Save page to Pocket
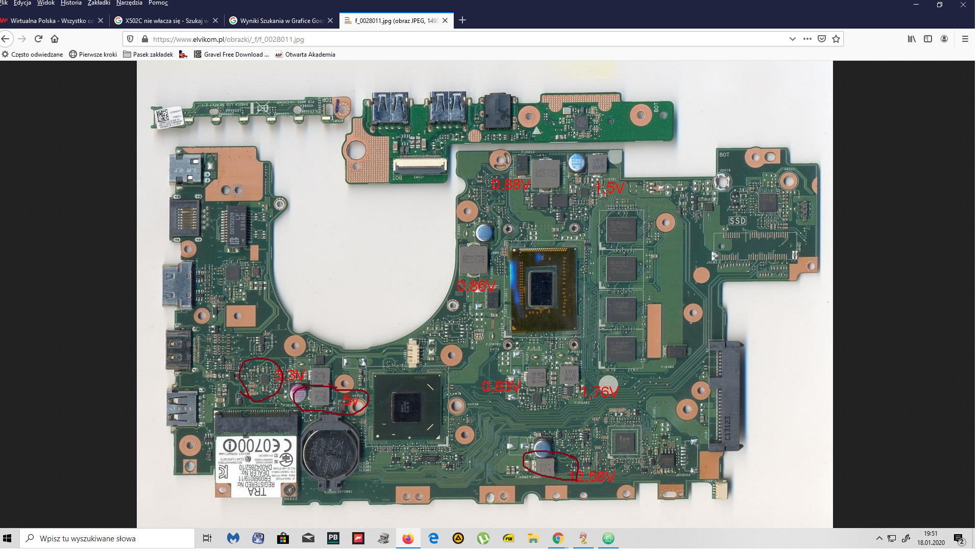Screen dimensions: 980x551 coord(822,39)
